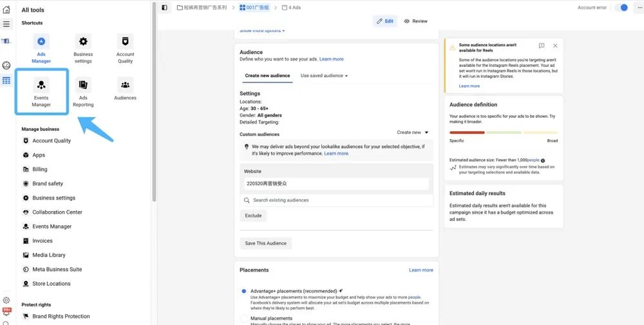Switch to Create new audience tab
Viewport: 644px width, 325px height.
pos(267,75)
